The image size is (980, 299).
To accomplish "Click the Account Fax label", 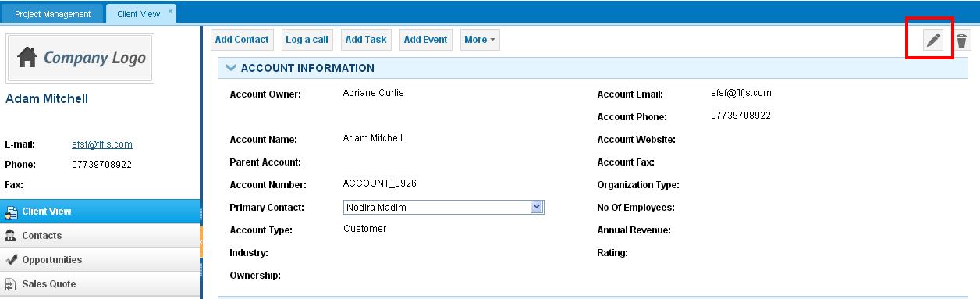I will coord(626,162).
